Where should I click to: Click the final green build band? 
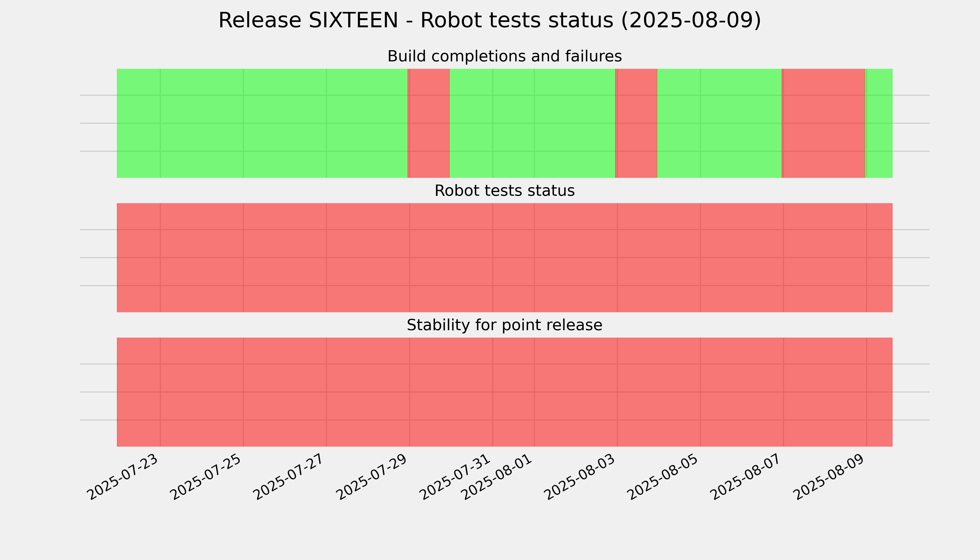(x=879, y=123)
